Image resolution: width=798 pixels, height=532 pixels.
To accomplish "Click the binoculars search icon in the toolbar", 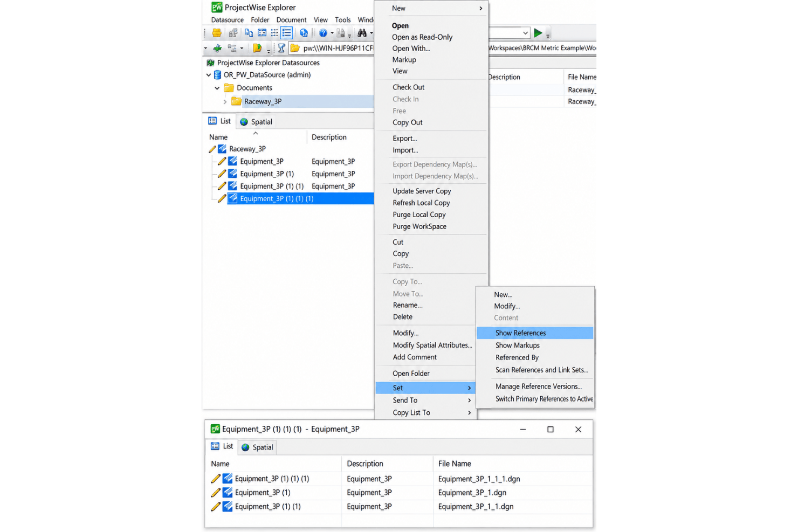I will pyautogui.click(x=362, y=33).
